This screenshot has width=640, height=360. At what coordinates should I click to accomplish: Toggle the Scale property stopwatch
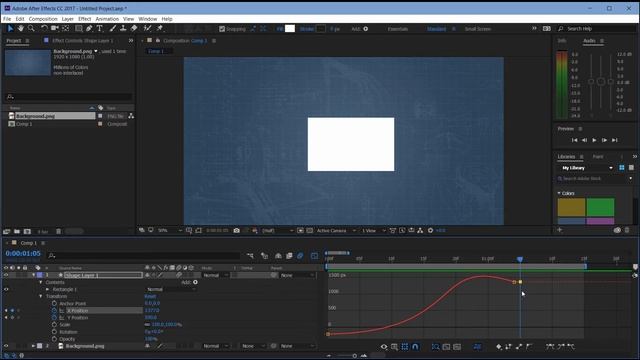click(54, 325)
